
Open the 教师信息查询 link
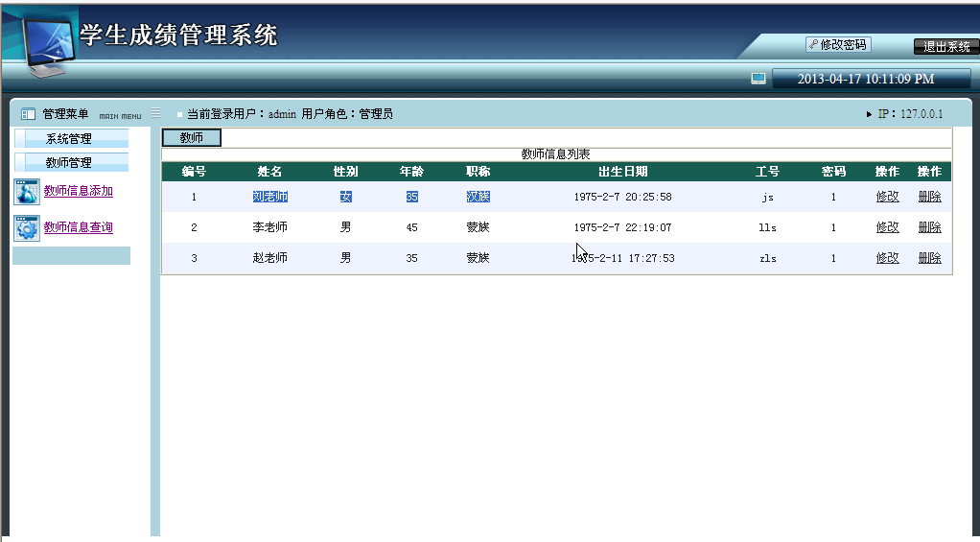(78, 227)
